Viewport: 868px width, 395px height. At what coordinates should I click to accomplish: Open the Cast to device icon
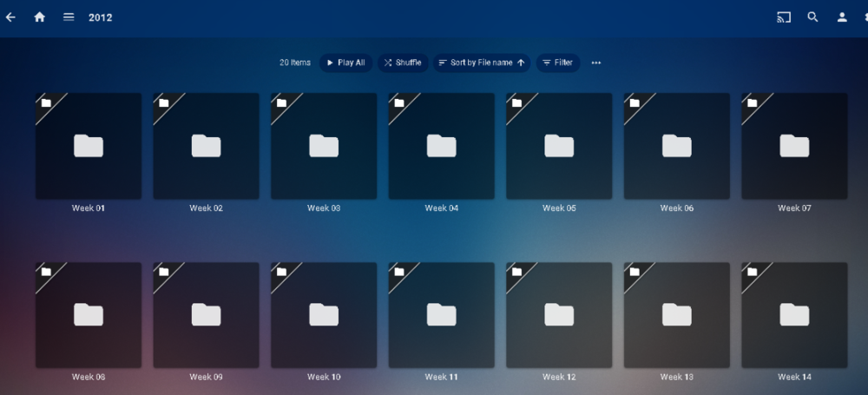tap(783, 17)
